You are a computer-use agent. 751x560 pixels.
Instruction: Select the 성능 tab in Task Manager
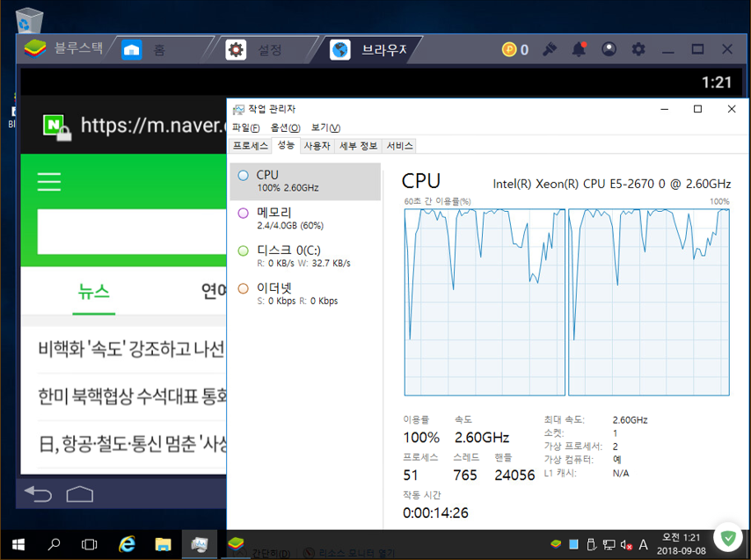point(286,145)
